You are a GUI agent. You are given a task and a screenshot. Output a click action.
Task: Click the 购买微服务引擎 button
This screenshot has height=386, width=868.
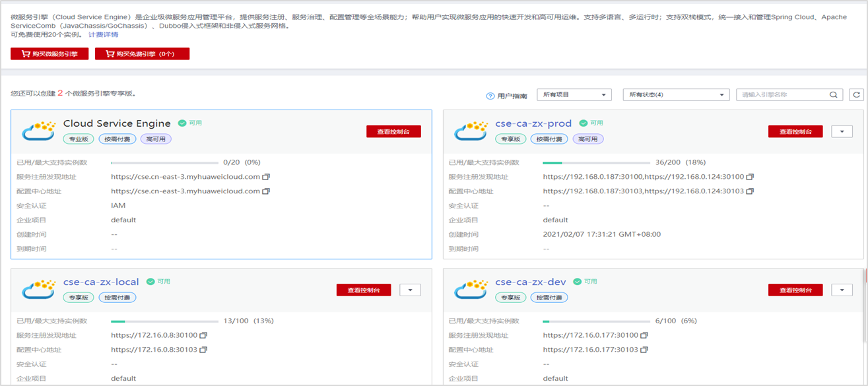(50, 54)
